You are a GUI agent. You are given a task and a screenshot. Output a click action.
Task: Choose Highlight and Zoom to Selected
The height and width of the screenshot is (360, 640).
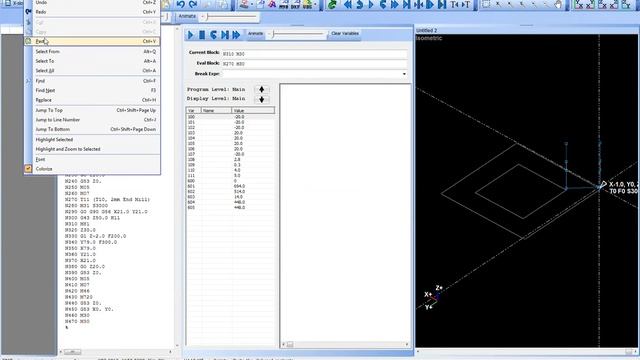point(91,149)
